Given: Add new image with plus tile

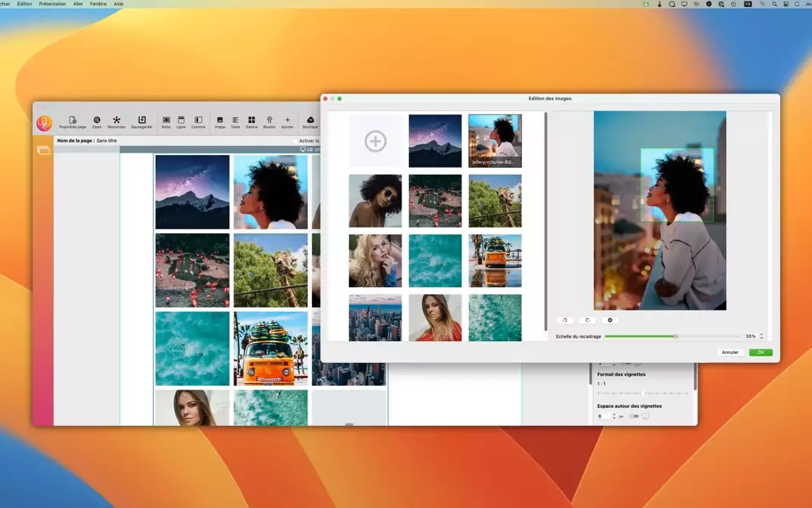Looking at the screenshot, I should tap(376, 141).
